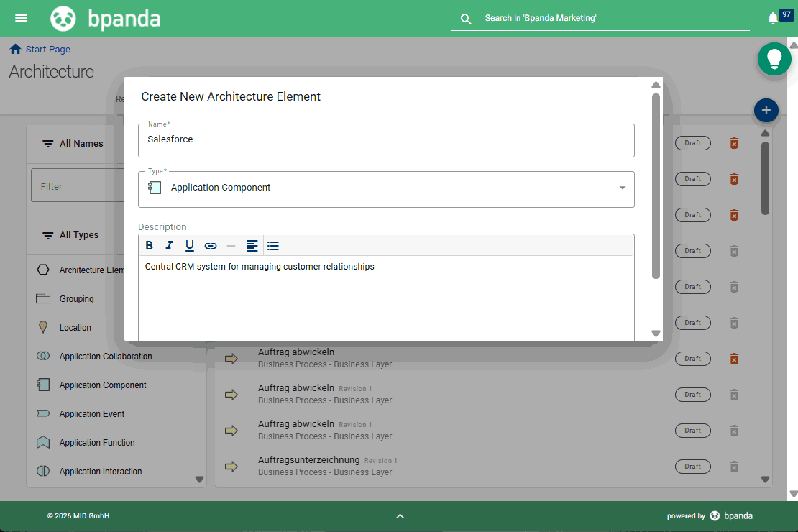Create a bulleted list in the description
This screenshot has width=798, height=532.
click(x=273, y=245)
